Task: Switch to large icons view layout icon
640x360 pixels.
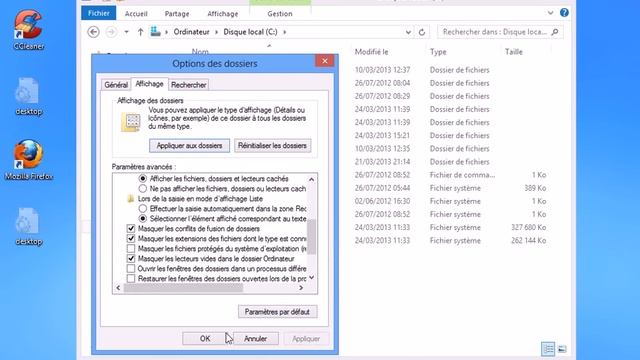Action: 562,349
